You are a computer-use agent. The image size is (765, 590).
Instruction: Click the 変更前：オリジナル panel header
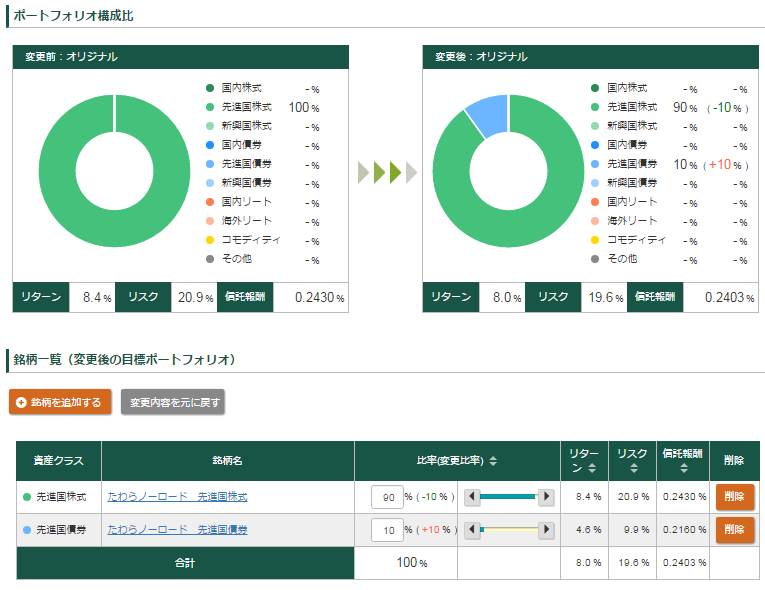pos(181,57)
